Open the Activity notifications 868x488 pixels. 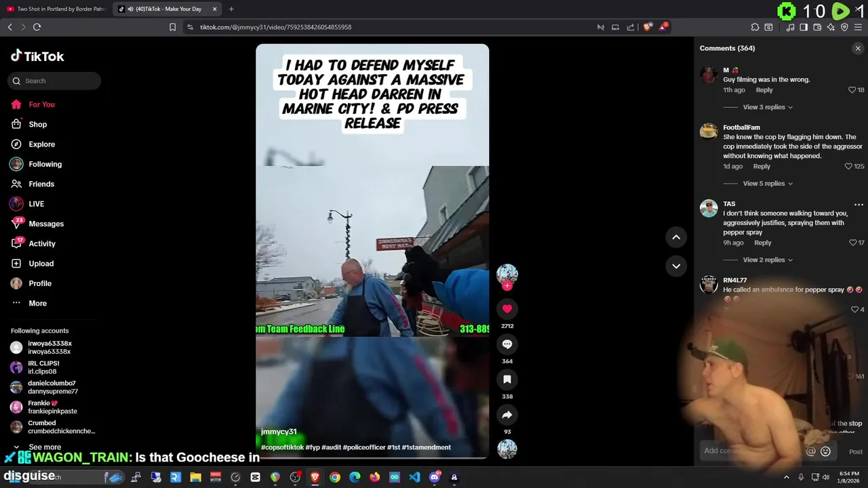pos(33,243)
